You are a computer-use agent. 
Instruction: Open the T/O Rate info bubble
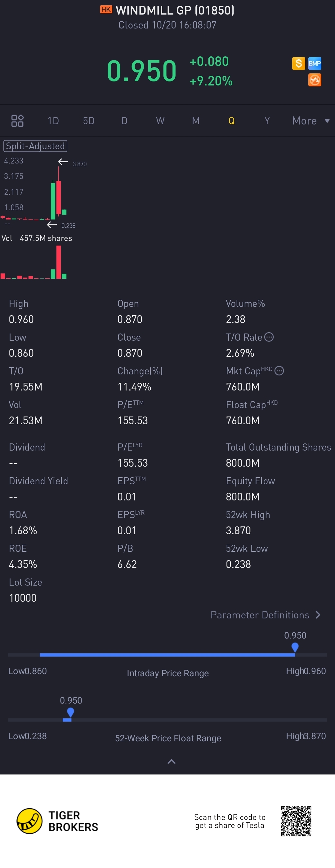point(269,337)
